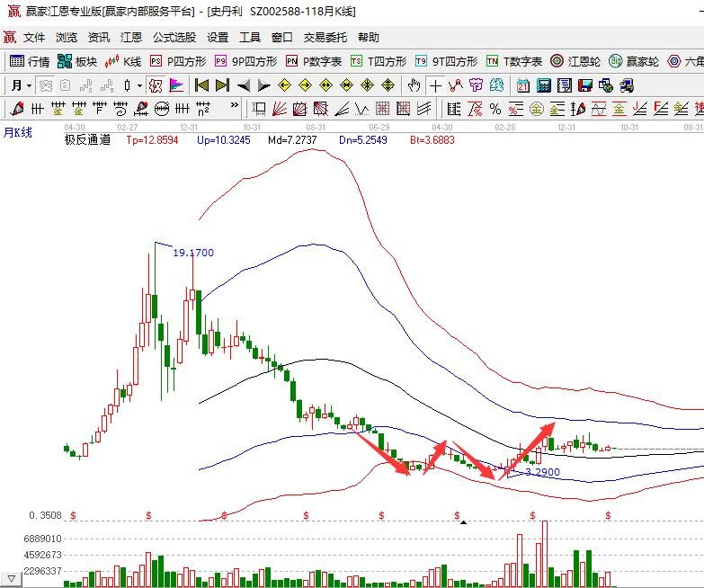Open the 9P四方形 tool

[245, 61]
